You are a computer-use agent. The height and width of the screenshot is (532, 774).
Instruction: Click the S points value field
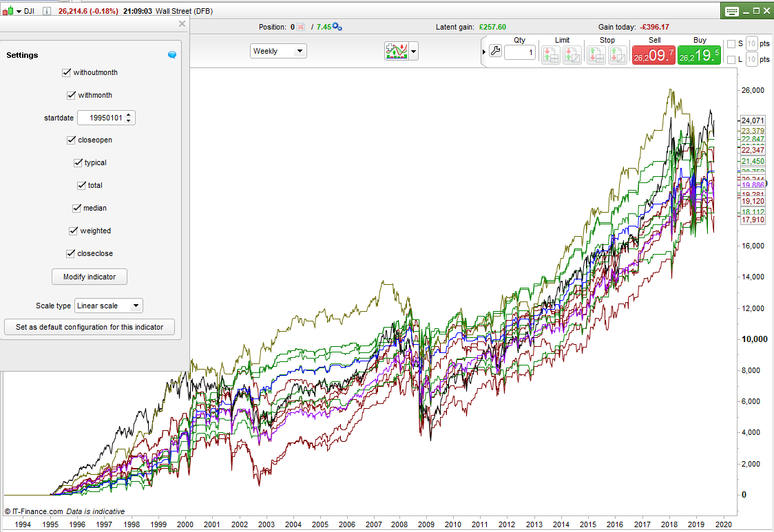[x=751, y=44]
